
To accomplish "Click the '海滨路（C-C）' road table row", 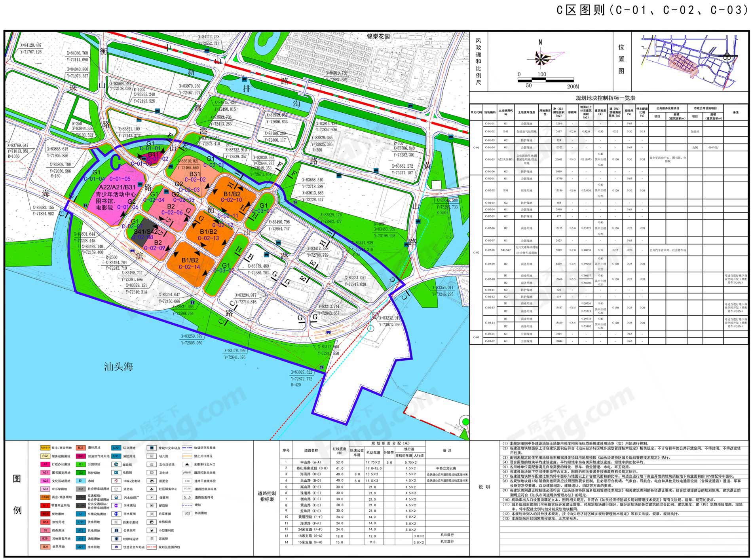I will (x=374, y=474).
